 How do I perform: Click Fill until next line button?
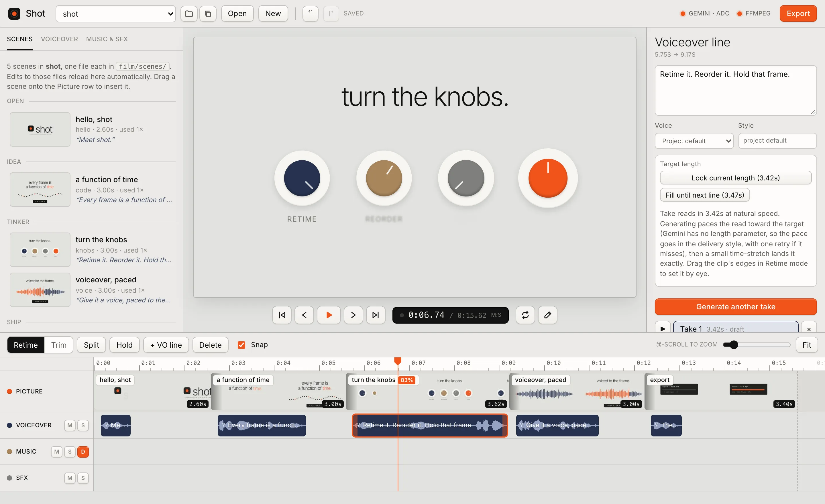coord(705,195)
